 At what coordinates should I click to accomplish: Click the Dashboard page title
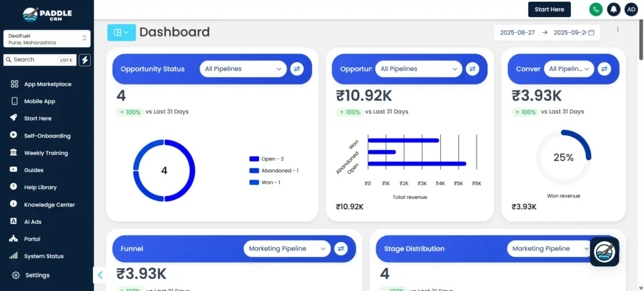(175, 32)
